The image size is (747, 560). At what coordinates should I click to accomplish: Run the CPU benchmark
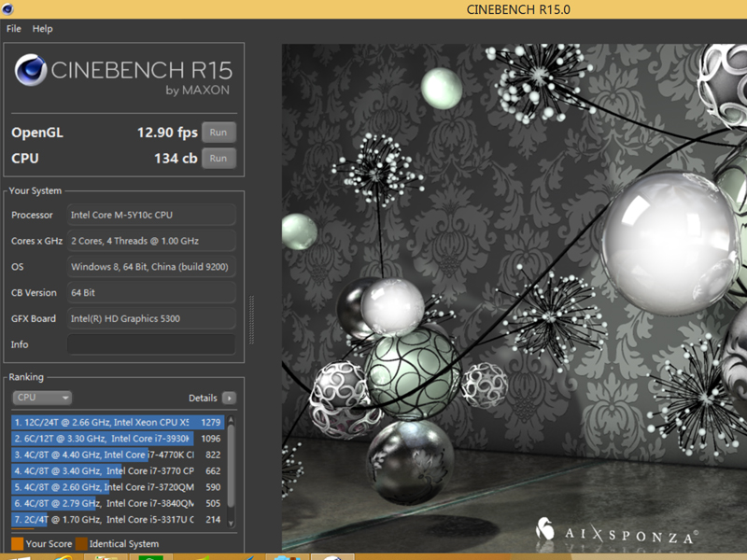point(218,158)
